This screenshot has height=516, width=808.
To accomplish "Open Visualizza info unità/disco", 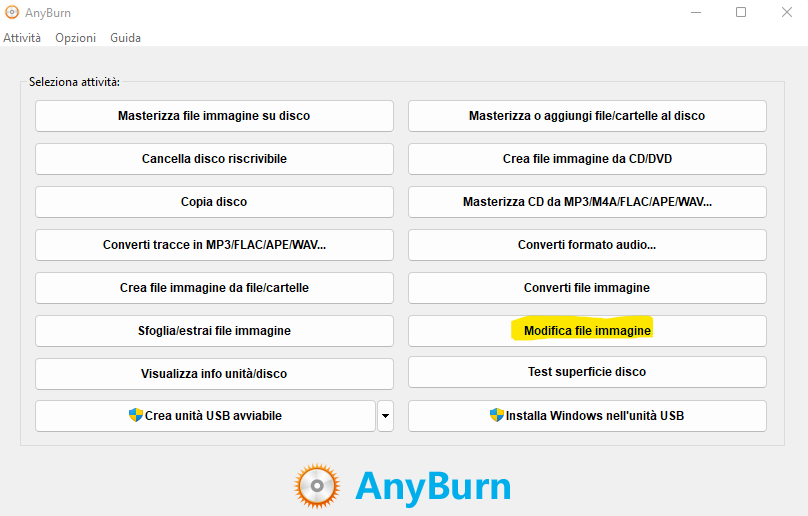I will 214,374.
